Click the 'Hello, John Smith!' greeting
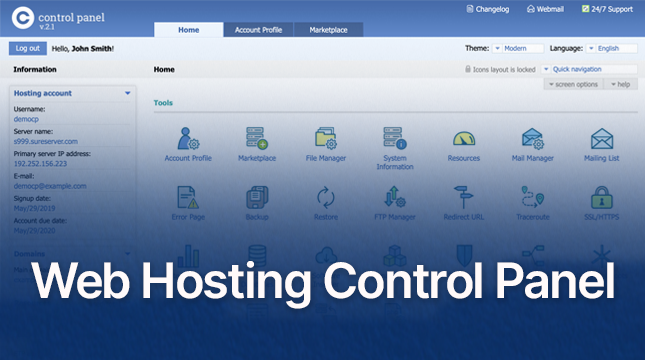 point(83,49)
